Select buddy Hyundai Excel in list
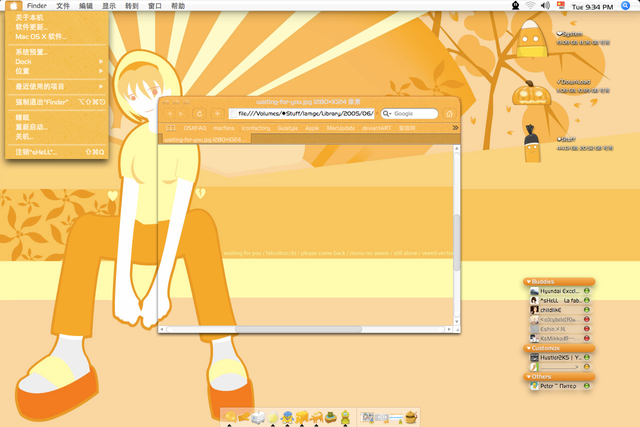The image size is (640, 427). [x=560, y=291]
